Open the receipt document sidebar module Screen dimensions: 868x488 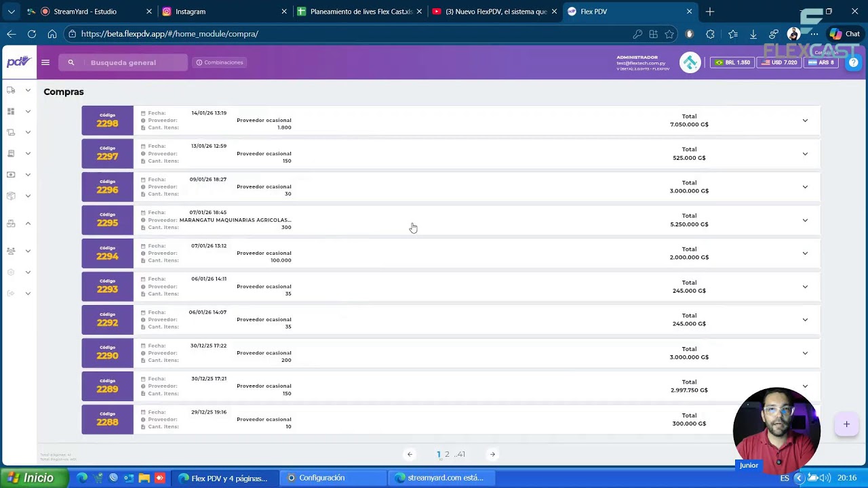tap(11, 153)
